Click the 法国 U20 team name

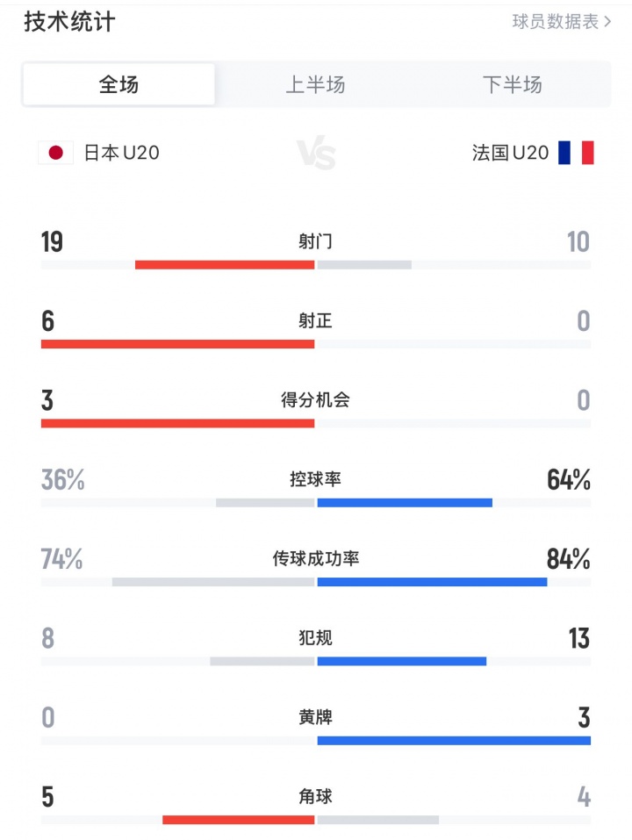(x=510, y=153)
